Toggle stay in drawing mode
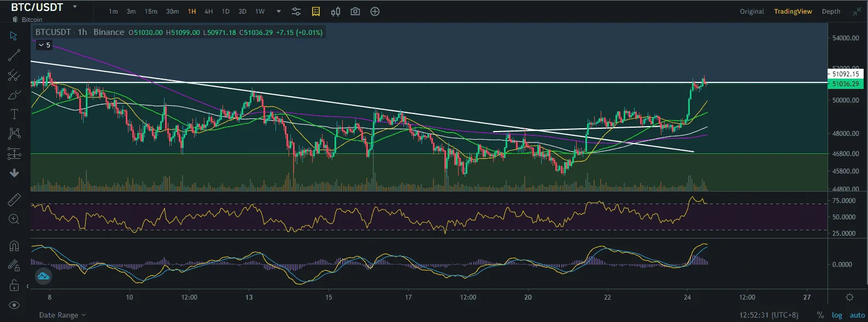 [14, 265]
